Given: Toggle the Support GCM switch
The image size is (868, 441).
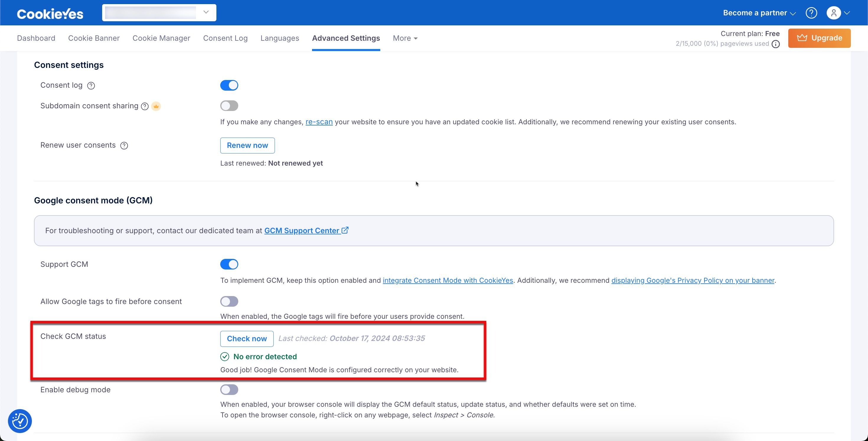Looking at the screenshot, I should 229,264.
